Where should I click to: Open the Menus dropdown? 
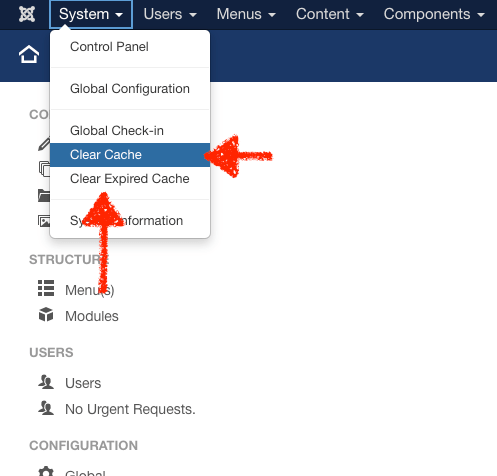click(x=246, y=14)
